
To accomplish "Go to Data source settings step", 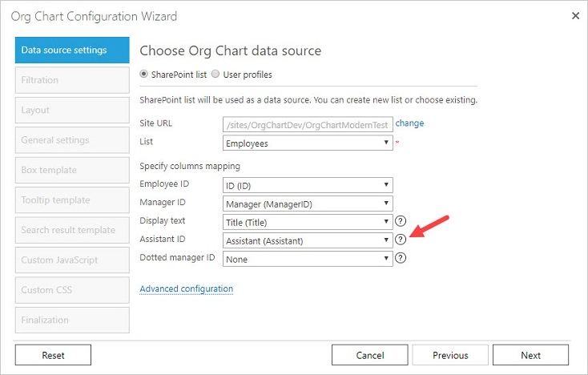I will [x=72, y=50].
